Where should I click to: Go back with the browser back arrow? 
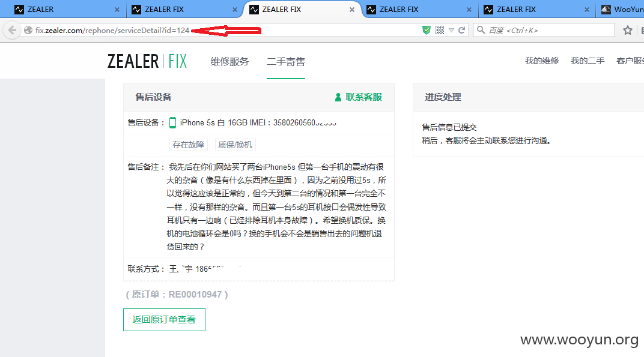click(x=13, y=30)
